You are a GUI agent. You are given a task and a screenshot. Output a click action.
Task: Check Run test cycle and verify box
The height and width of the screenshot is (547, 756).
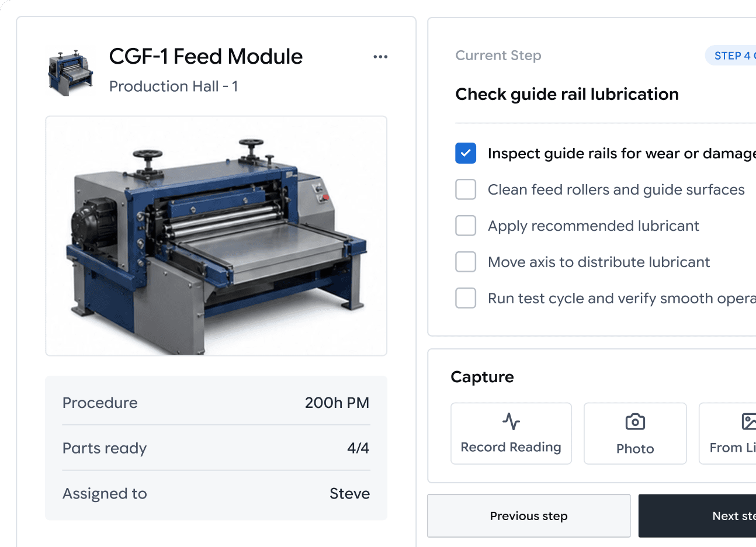[466, 298]
